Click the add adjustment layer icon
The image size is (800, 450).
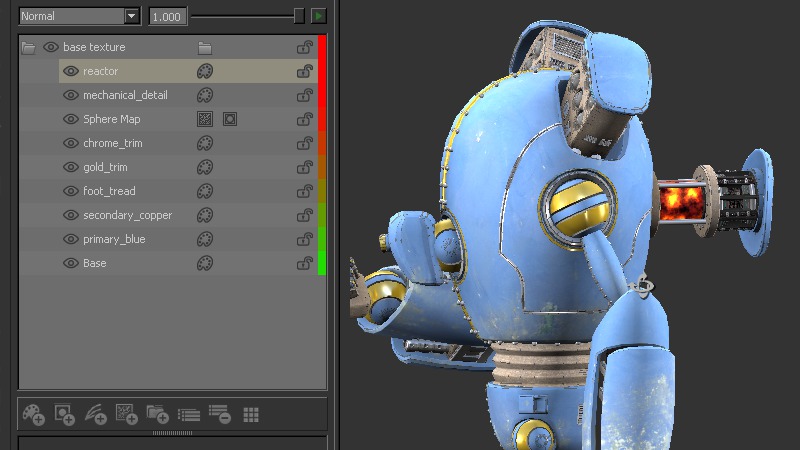coord(95,414)
